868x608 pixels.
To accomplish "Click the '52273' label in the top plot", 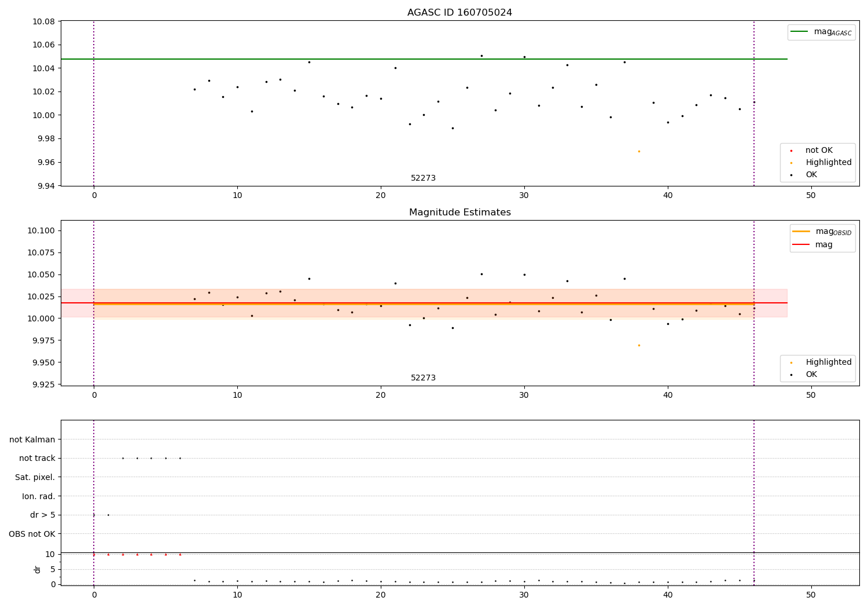I will [x=423, y=178].
